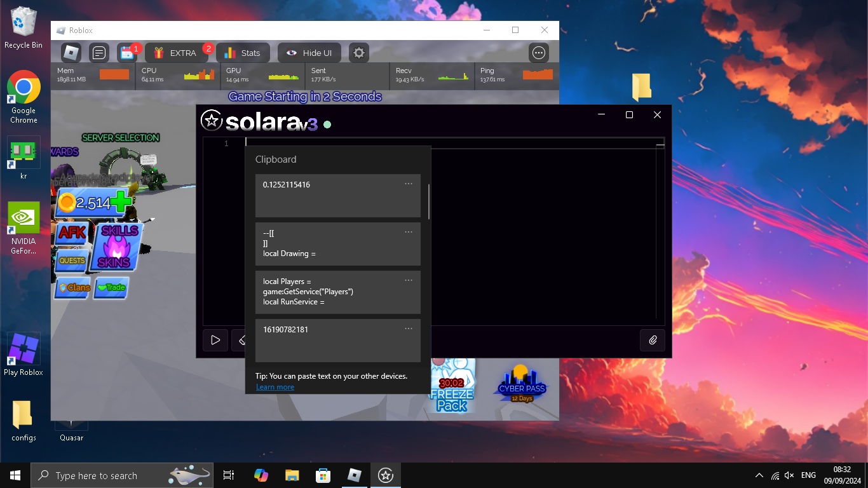Open the EXTRA gift button
868x488 pixels.
(x=176, y=53)
